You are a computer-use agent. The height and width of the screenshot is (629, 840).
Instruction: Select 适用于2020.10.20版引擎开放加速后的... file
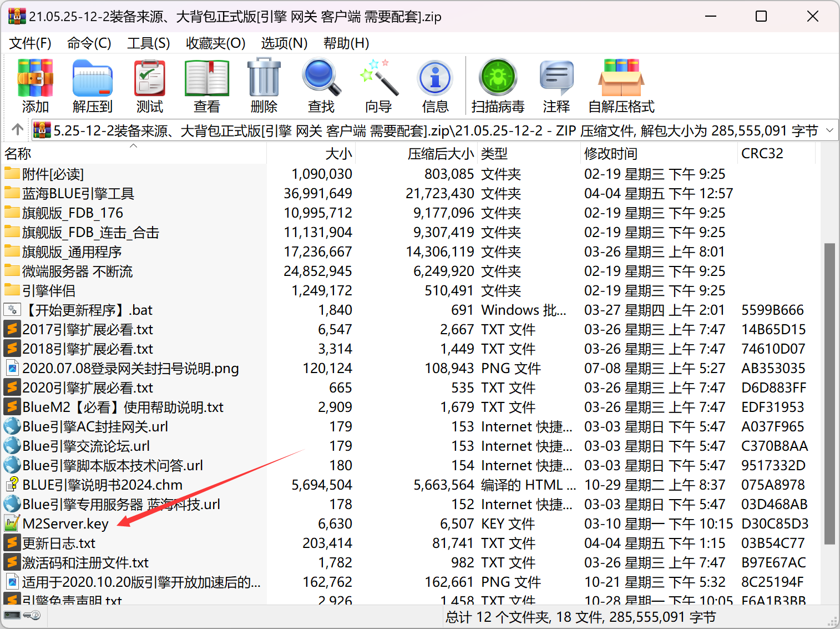pyautogui.click(x=141, y=582)
